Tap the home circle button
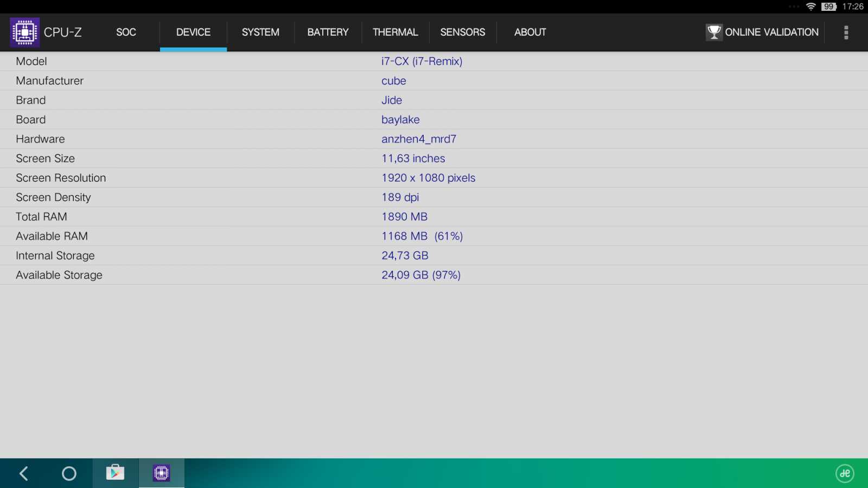 point(69,473)
